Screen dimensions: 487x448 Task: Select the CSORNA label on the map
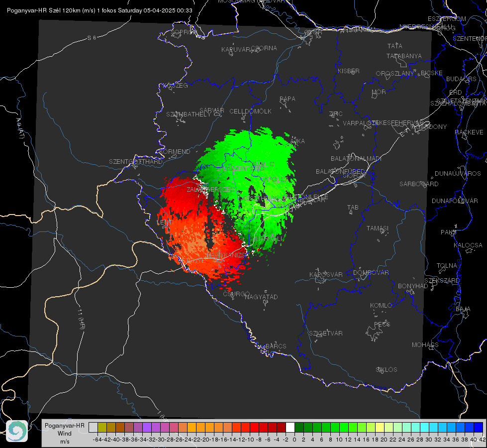pos(264,48)
